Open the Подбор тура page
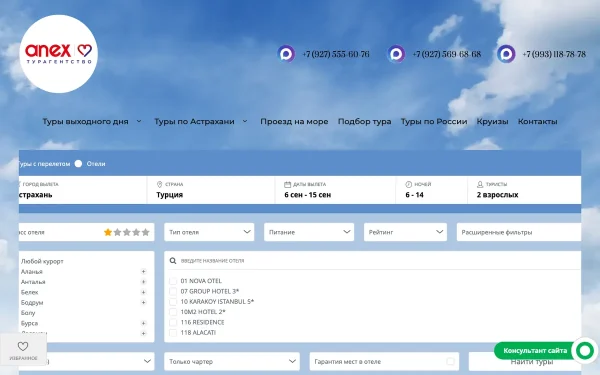The width and height of the screenshot is (600, 375). coord(364,122)
